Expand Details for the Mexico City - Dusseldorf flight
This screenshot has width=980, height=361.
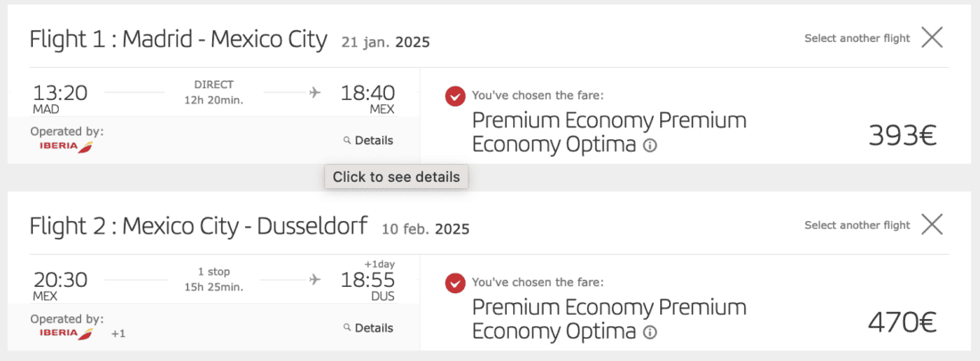[373, 328]
